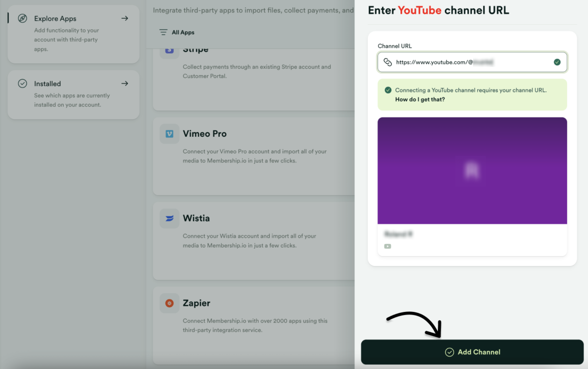Open the 'How do I get that?' link
The width and height of the screenshot is (588, 369).
coord(420,99)
